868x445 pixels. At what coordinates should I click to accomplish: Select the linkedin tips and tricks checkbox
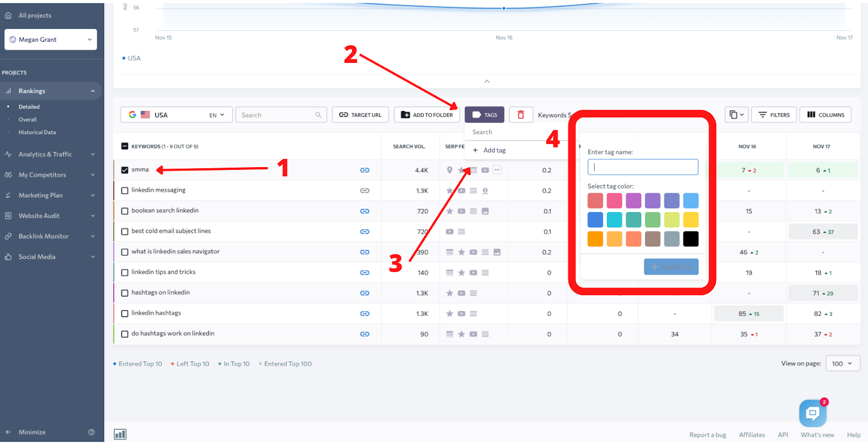tap(125, 272)
